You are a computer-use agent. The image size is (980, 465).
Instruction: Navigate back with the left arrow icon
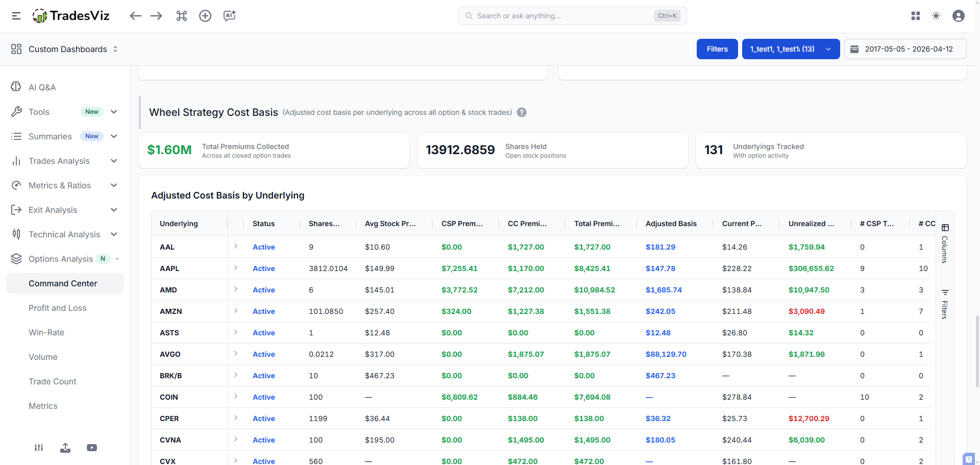coord(135,16)
